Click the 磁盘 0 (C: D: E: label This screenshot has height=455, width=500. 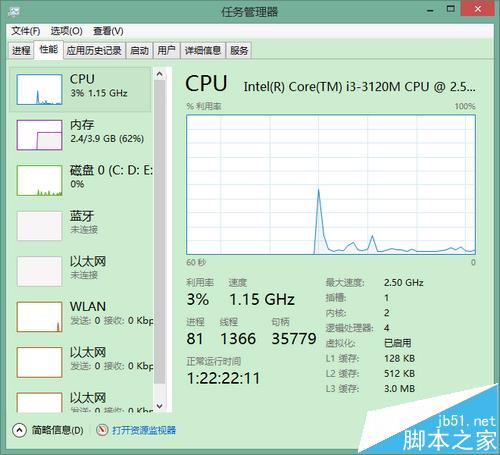click(111, 177)
